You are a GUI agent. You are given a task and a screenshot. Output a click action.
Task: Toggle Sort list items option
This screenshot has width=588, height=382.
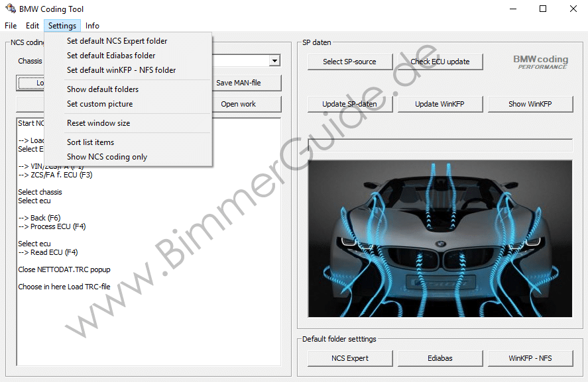tap(90, 142)
